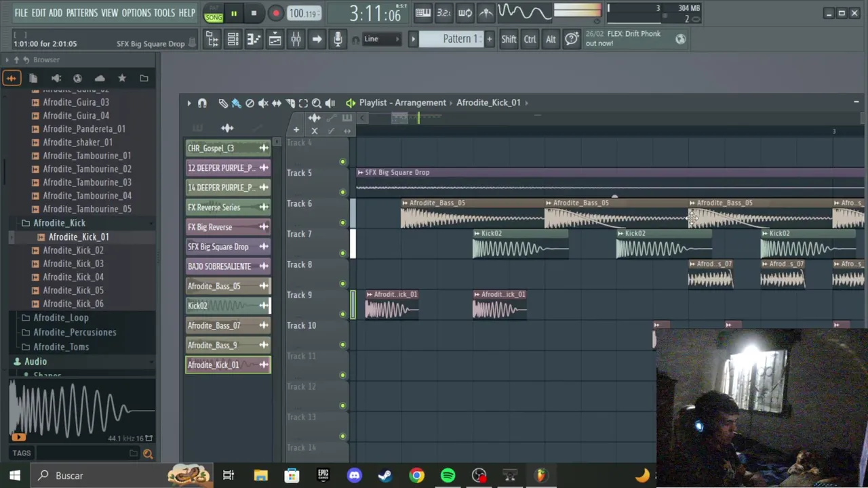Image resolution: width=868 pixels, height=488 pixels.
Task: Open the Pattern 1 selector
Action: (450, 39)
